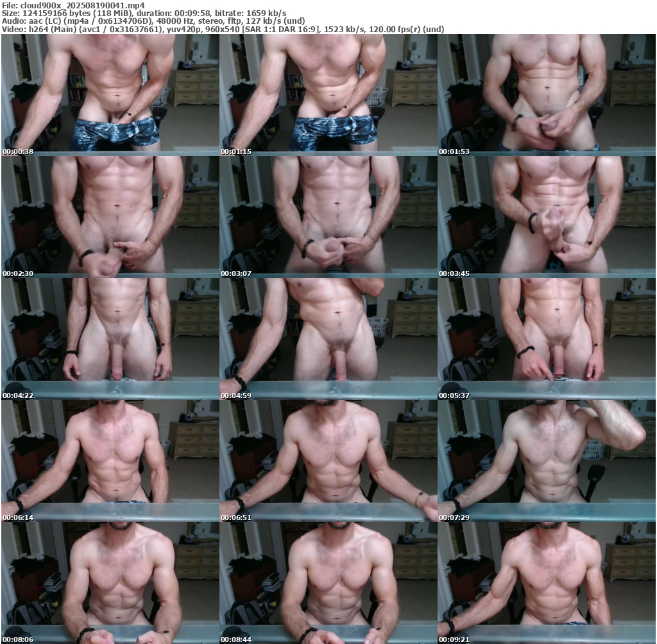Choose the preview frame at 00:04:22

click(110, 339)
